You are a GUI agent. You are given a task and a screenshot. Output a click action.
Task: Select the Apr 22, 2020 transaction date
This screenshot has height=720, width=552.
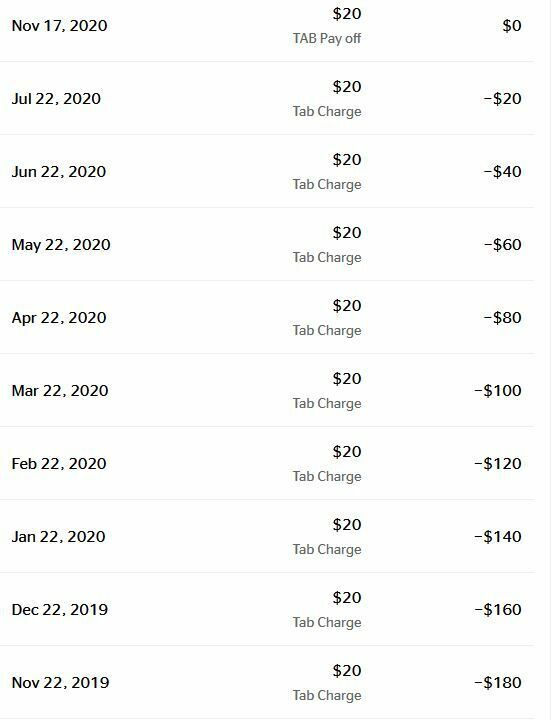pos(59,318)
